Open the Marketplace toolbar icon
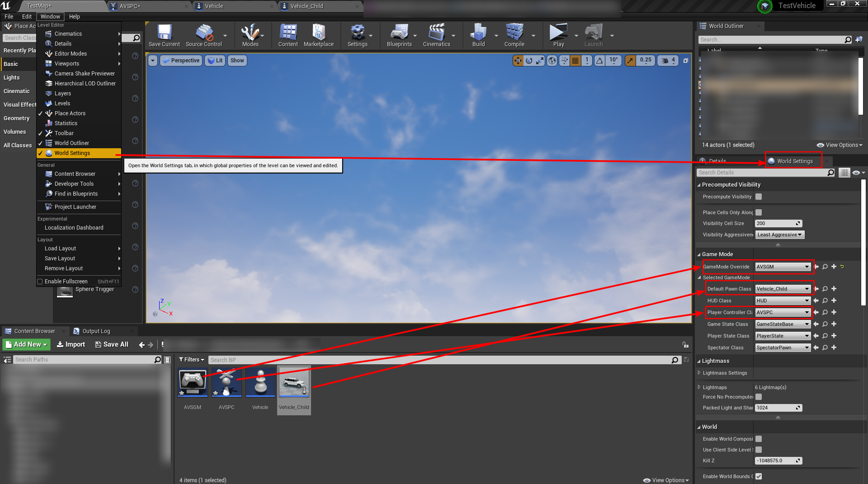This screenshot has height=484, width=868. point(319,36)
